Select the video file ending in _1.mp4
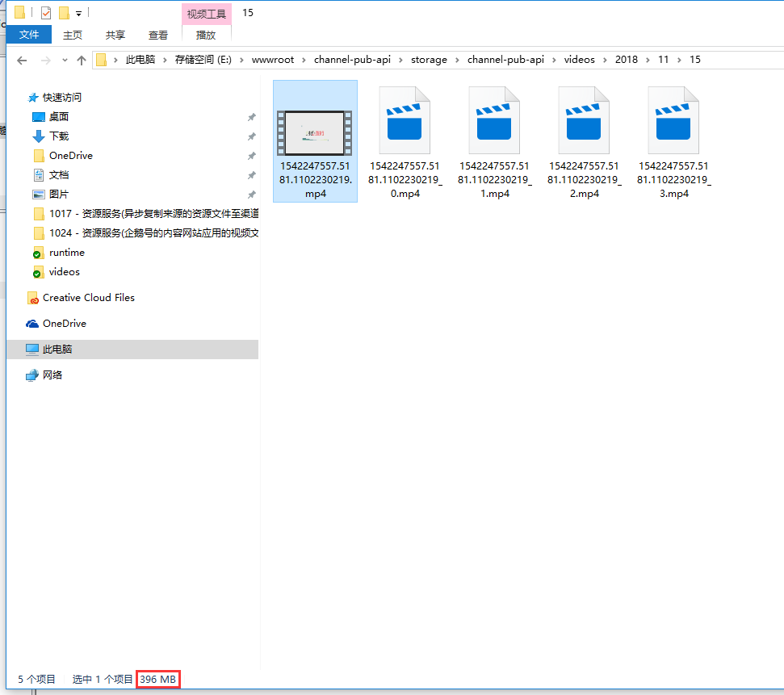The image size is (784, 695). pos(494,143)
